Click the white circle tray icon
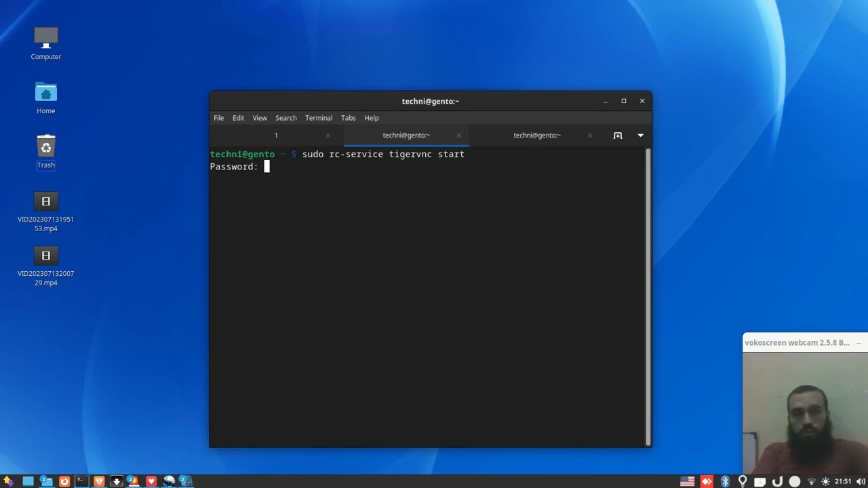The image size is (868, 488). tap(795, 482)
